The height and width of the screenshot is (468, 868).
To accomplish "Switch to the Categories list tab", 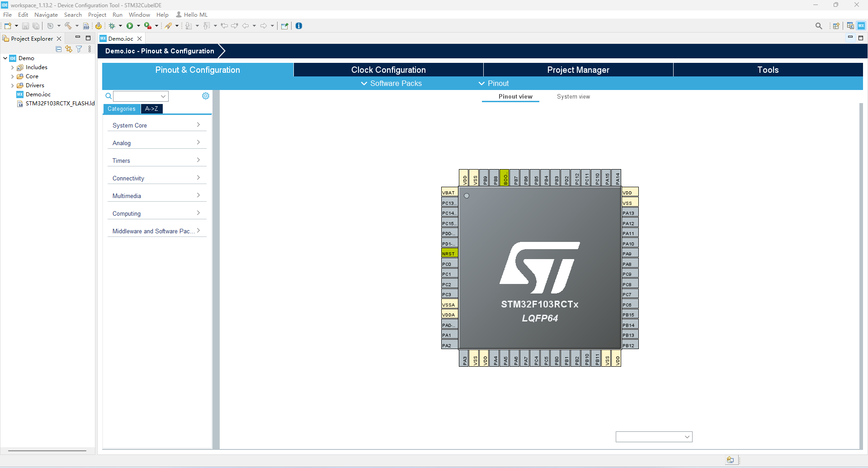I will [x=122, y=109].
